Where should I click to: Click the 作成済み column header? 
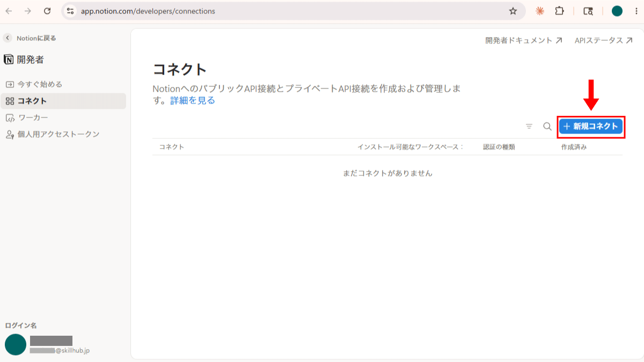tap(574, 147)
